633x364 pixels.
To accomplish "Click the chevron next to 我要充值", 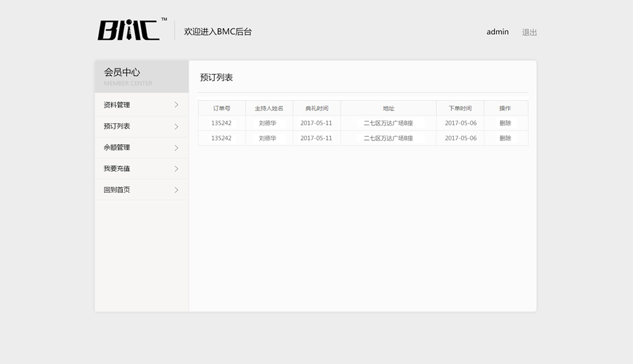I will click(x=176, y=169).
